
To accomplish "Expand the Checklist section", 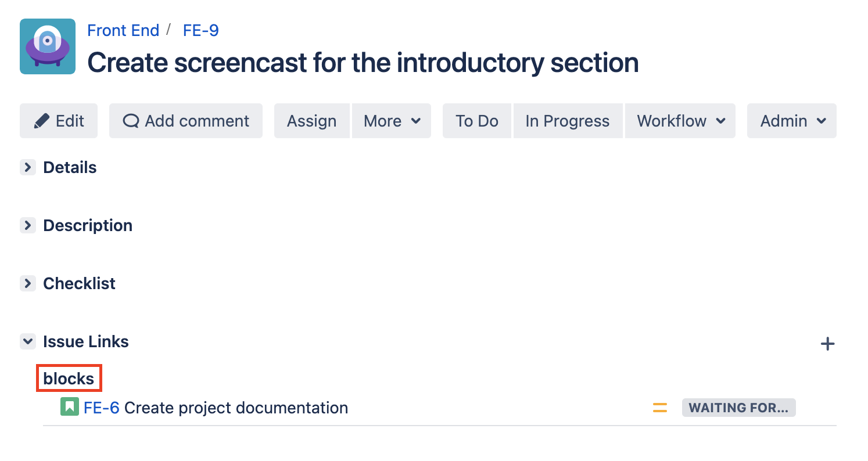I will 28,283.
